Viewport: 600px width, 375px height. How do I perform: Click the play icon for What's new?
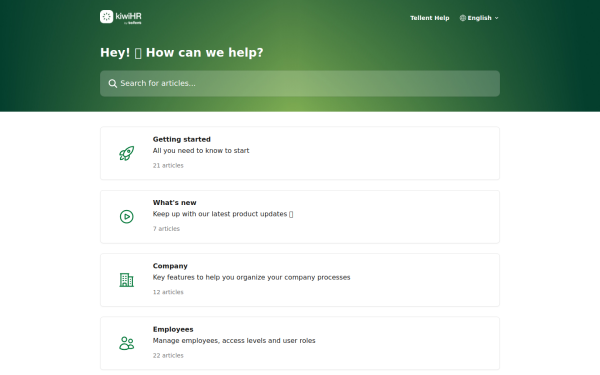click(127, 217)
